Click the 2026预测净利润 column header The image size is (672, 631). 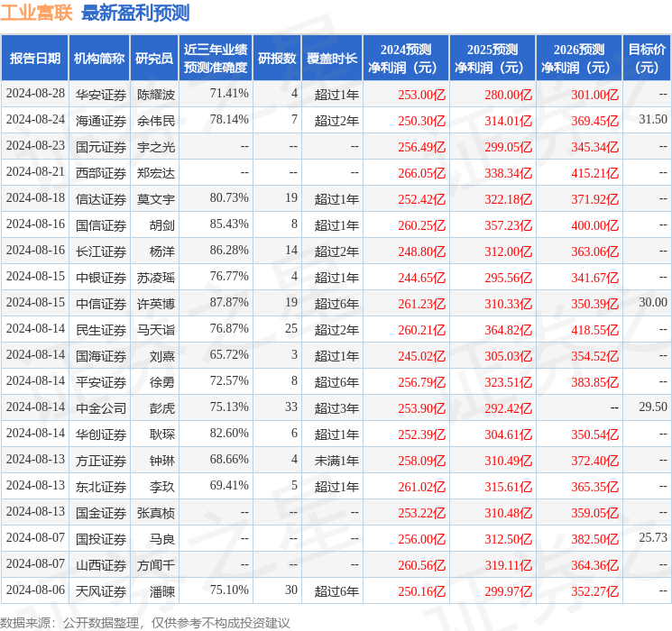coord(579,59)
